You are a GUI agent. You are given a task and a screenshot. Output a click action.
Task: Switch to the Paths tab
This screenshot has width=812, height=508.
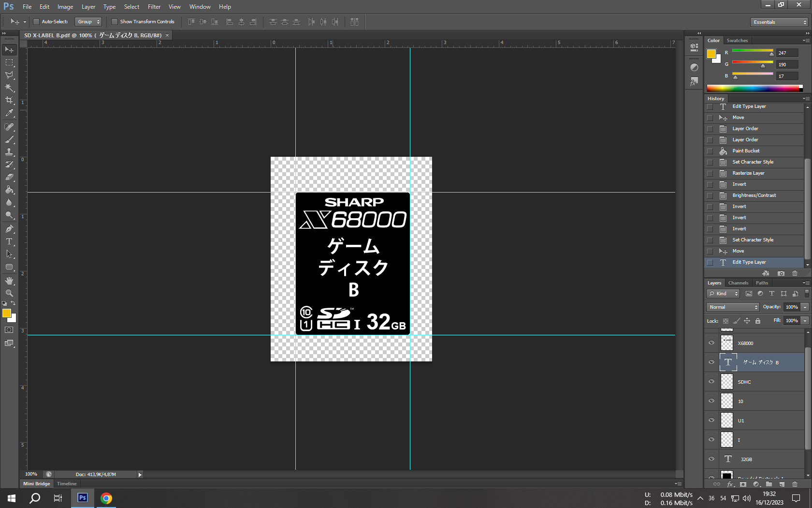[x=762, y=283]
